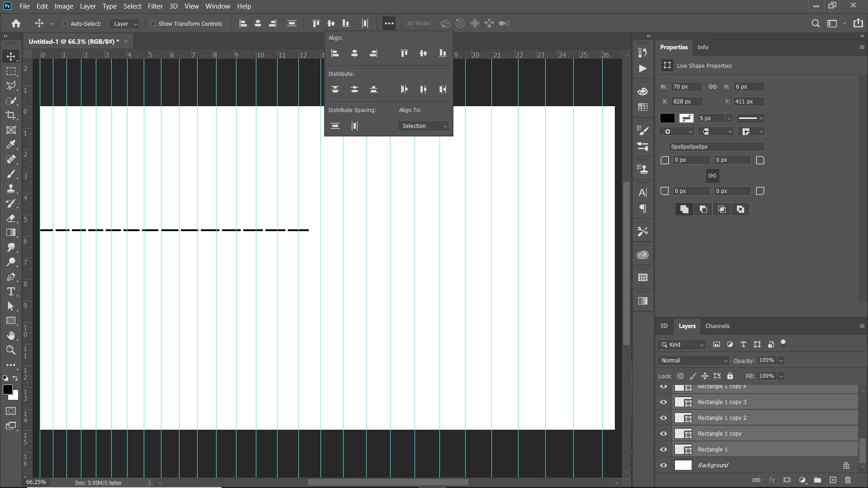This screenshot has width=868, height=488.
Task: Expand the layer Opacity dropdown arrow
Action: [x=781, y=361]
